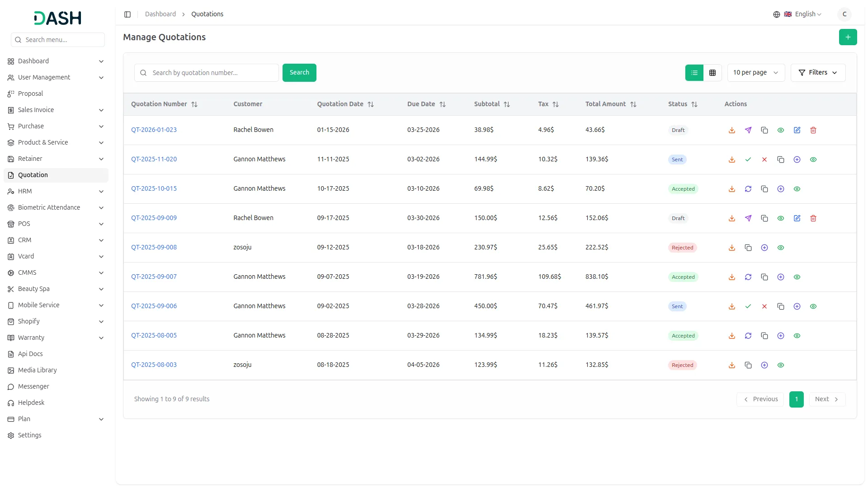Convert accepted quotation QT-2025-09-007 using refresh icon
The height and width of the screenshot is (488, 868).
(x=748, y=277)
